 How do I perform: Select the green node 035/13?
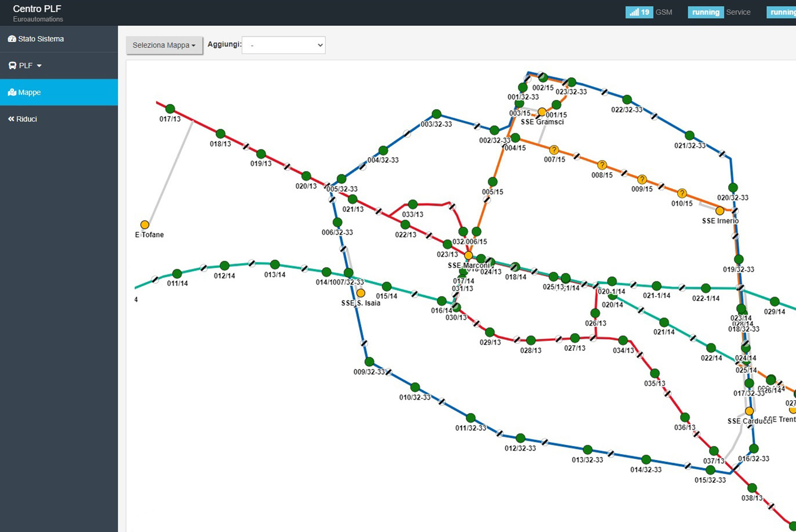pyautogui.click(x=655, y=373)
